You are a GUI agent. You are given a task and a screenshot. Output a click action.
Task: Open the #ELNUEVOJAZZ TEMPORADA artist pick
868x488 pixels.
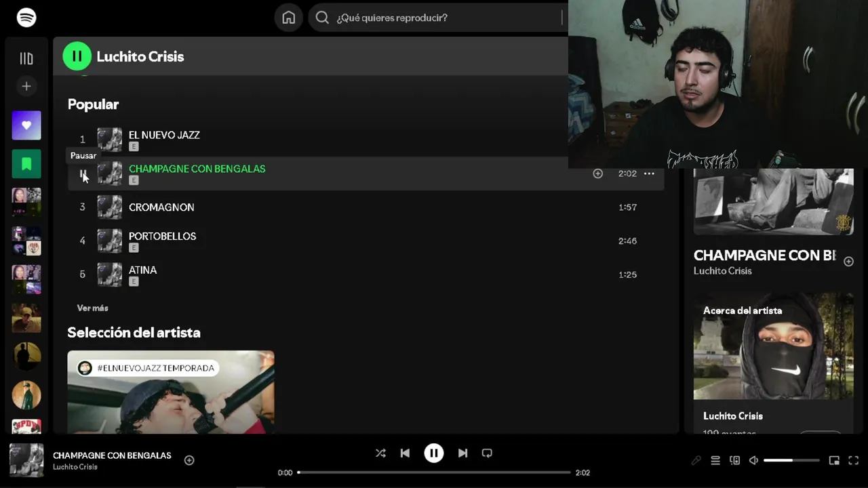point(171,392)
